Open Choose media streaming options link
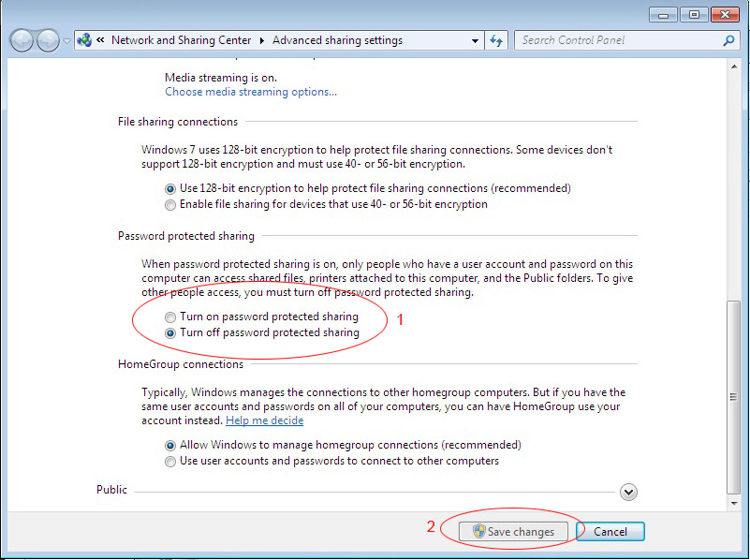This screenshot has height=560, width=750. [x=251, y=92]
